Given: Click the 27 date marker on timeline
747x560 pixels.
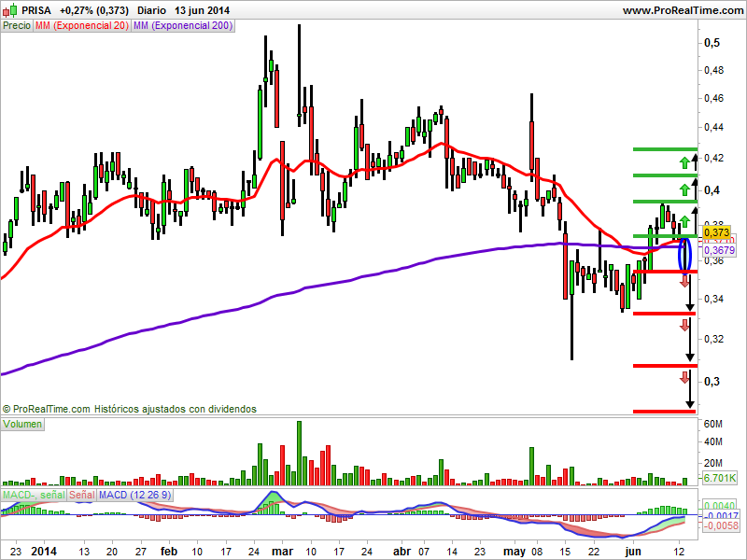Looking at the screenshot, I should point(141,552).
